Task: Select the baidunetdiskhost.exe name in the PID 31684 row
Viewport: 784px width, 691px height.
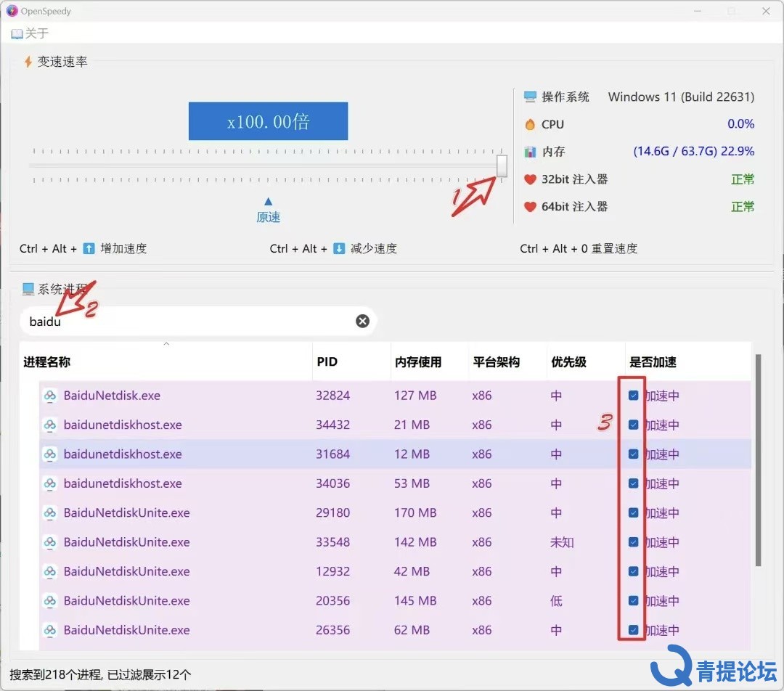Action: 123,454
